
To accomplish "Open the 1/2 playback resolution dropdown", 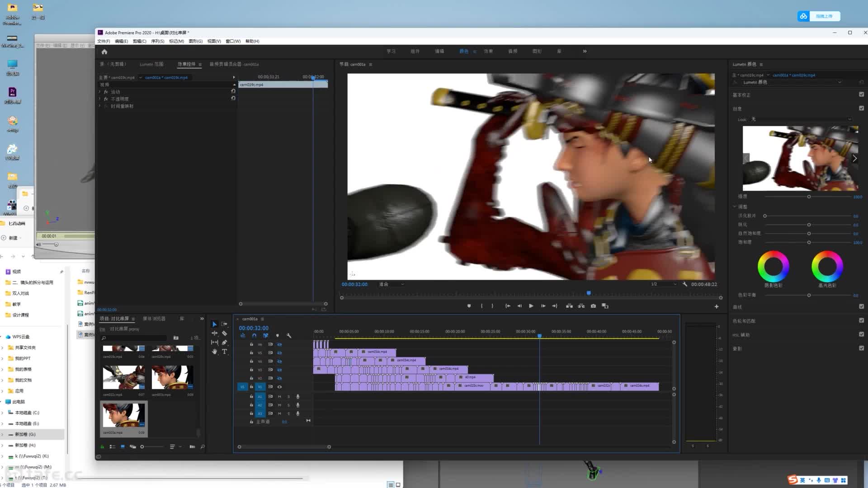I will (x=663, y=284).
